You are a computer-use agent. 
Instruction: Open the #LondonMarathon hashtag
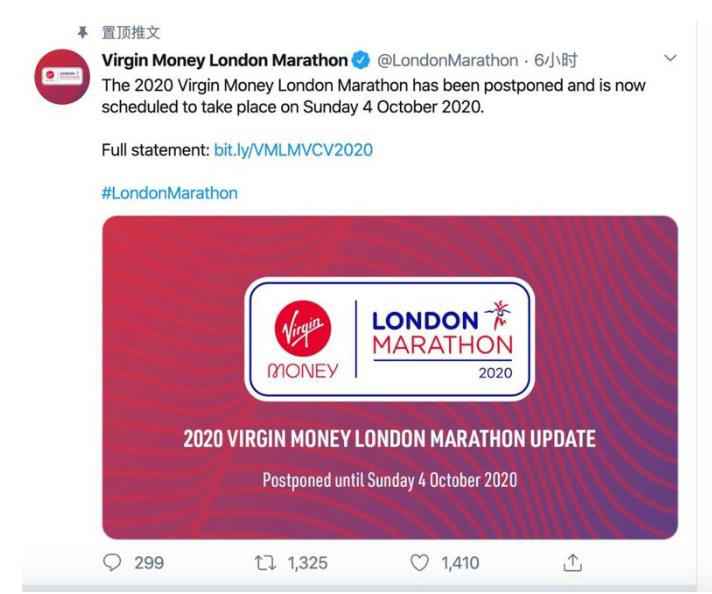coord(170,193)
